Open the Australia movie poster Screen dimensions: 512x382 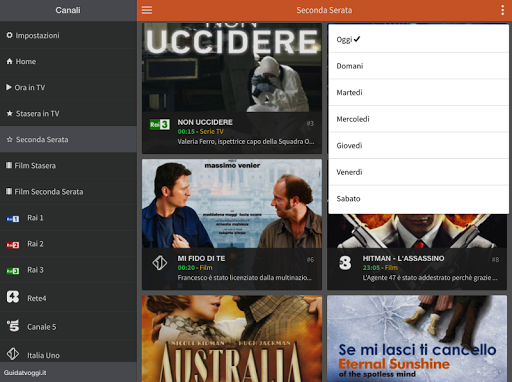[x=232, y=339]
